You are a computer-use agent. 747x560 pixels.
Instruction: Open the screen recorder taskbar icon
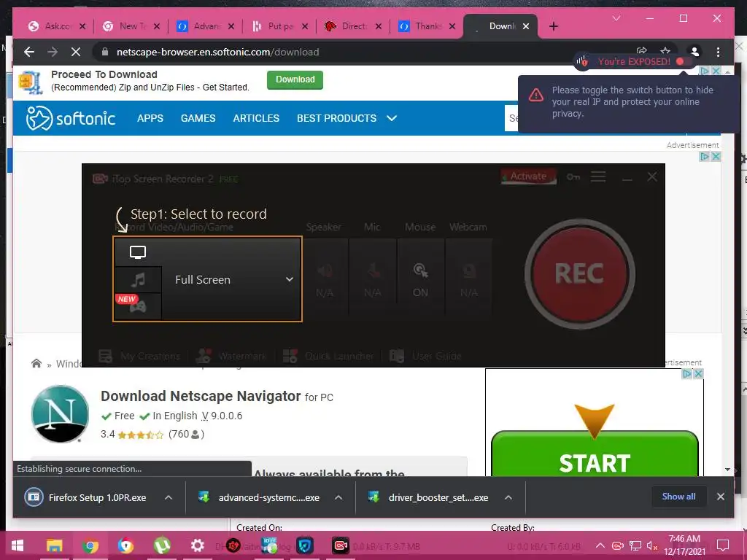[340, 545]
